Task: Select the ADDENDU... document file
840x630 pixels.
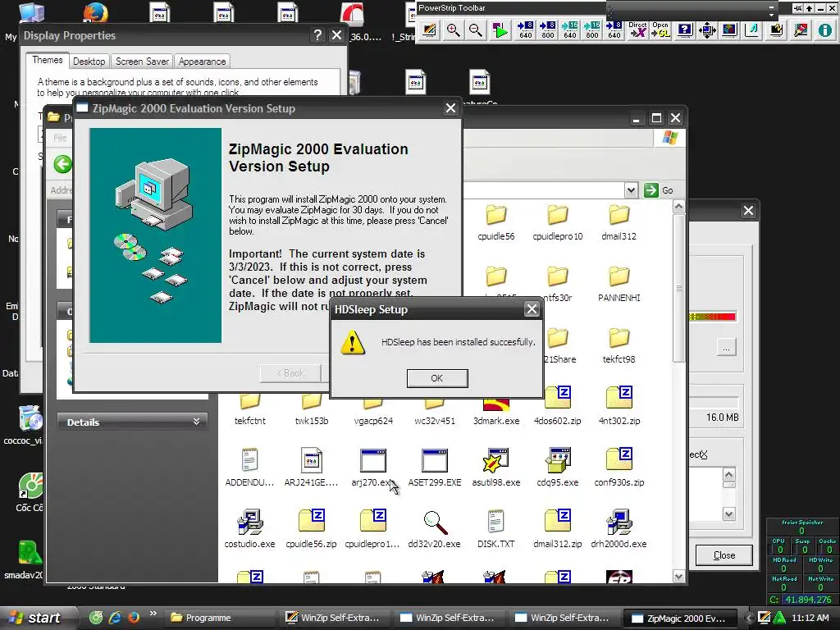Action: (x=249, y=468)
